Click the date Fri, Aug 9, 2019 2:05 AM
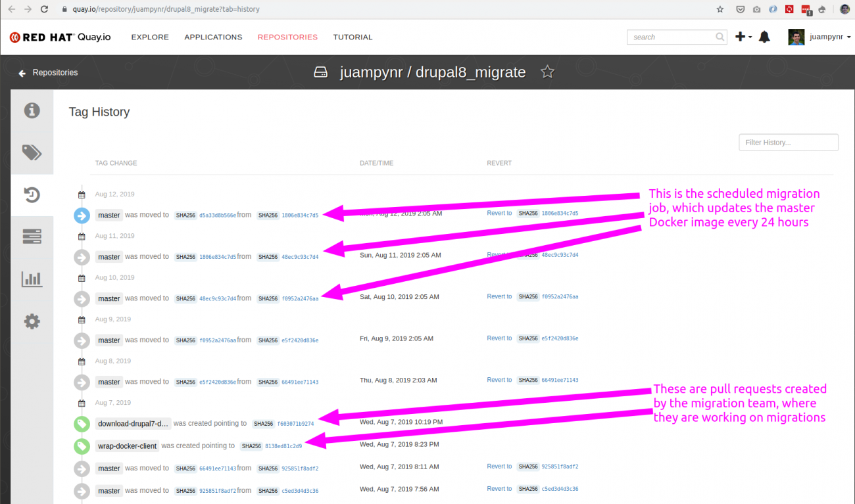 (x=397, y=338)
